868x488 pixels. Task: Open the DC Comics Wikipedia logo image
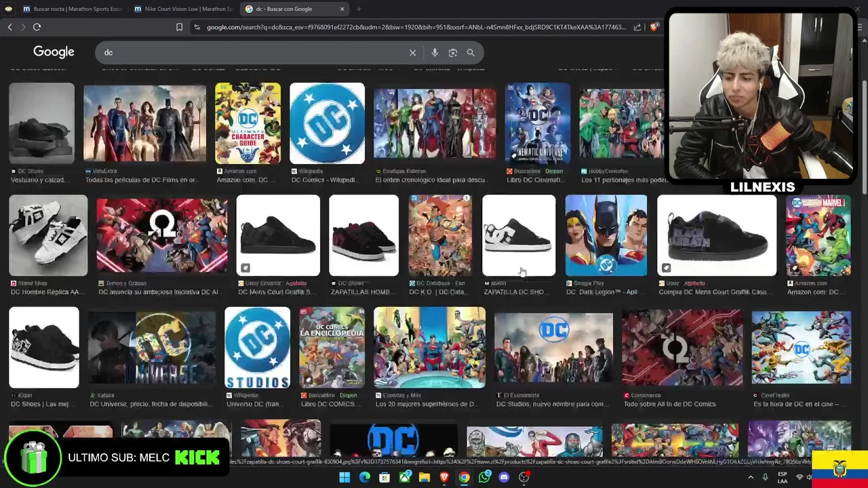(x=327, y=123)
